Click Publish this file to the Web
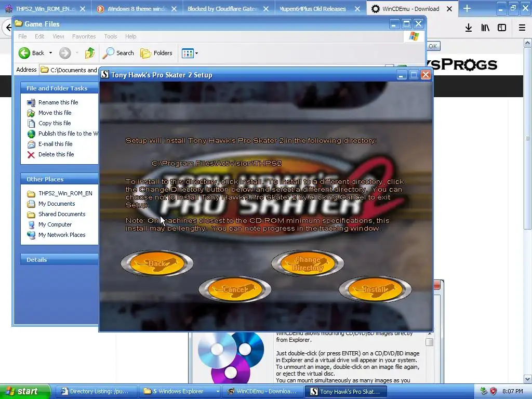This screenshot has height=399, width=532. 68,134
